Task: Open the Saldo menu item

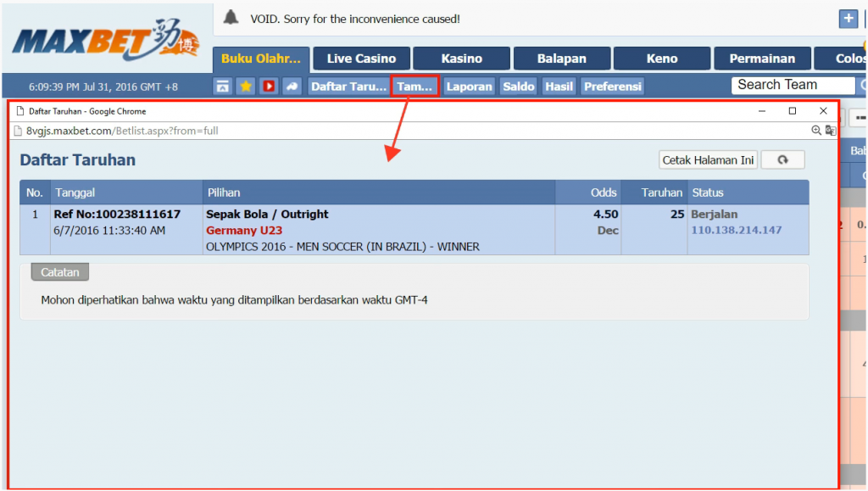Action: 518,86
